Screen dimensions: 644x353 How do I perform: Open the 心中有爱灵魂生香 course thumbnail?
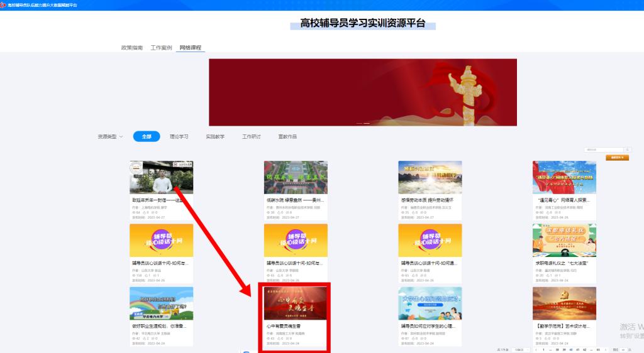(x=295, y=303)
